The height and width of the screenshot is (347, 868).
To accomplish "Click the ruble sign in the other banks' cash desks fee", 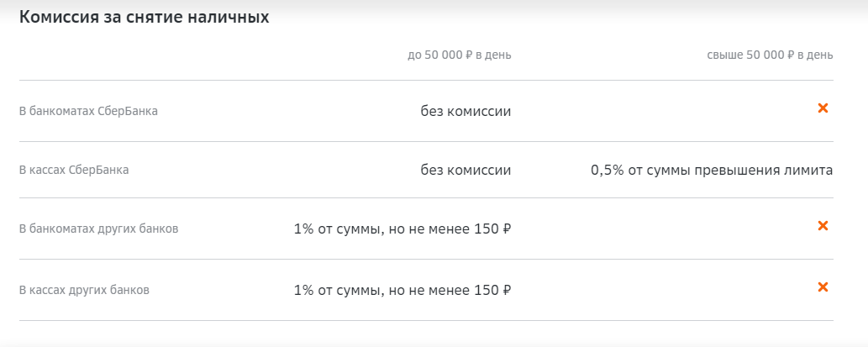I will point(506,291).
